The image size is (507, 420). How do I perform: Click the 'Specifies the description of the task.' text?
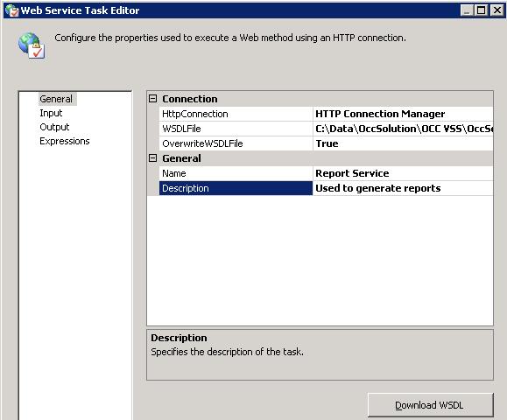(x=228, y=352)
